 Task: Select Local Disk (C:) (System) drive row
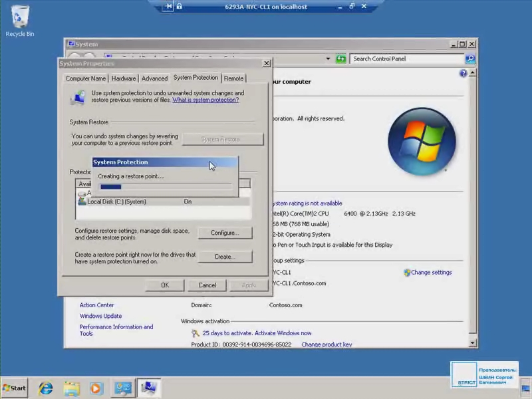click(116, 201)
